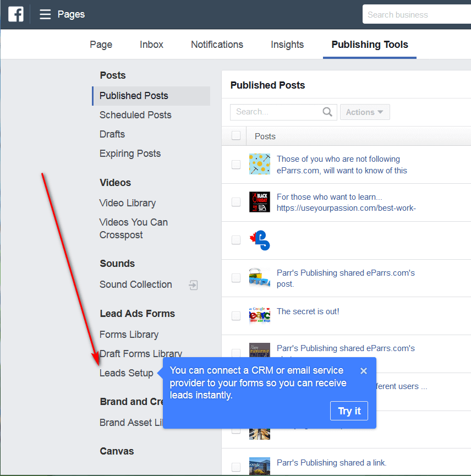Click the magnifier icon in posts search

tap(327, 112)
